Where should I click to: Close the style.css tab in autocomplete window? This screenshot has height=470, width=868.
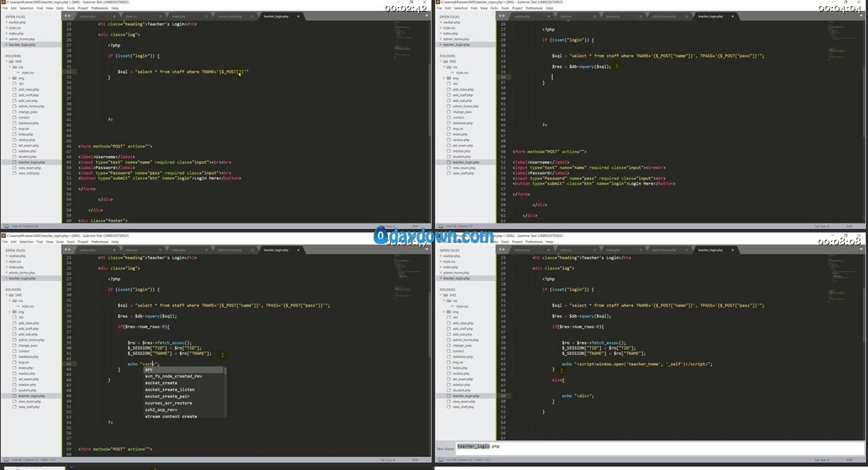pyautogui.click(x=159, y=250)
